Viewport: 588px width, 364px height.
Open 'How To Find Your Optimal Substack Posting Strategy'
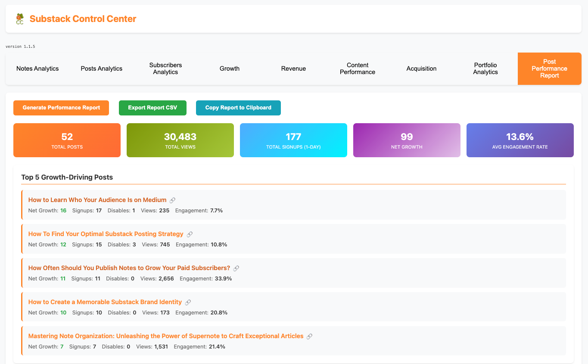[x=106, y=234]
